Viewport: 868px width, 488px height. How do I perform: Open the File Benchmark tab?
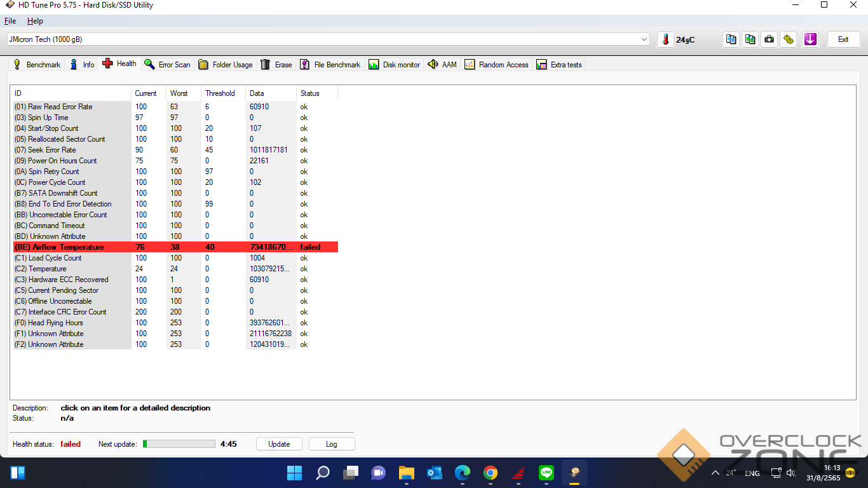coord(330,64)
